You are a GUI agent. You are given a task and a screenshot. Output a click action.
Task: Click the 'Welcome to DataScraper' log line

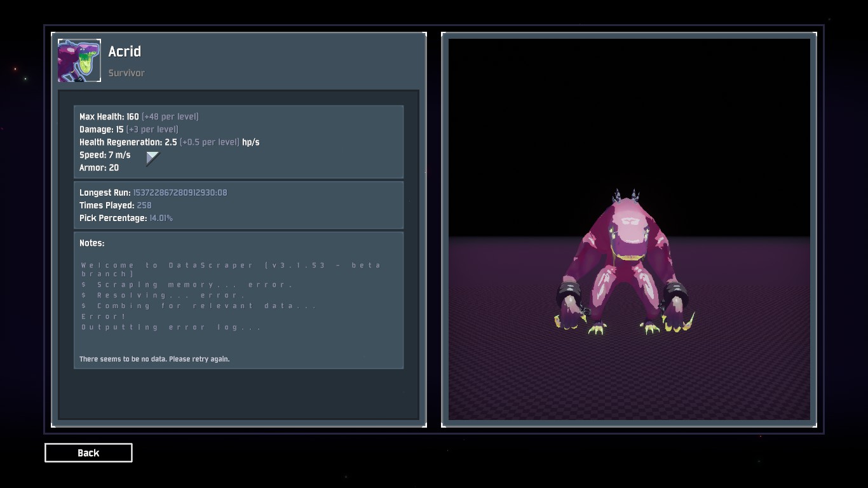(232, 269)
